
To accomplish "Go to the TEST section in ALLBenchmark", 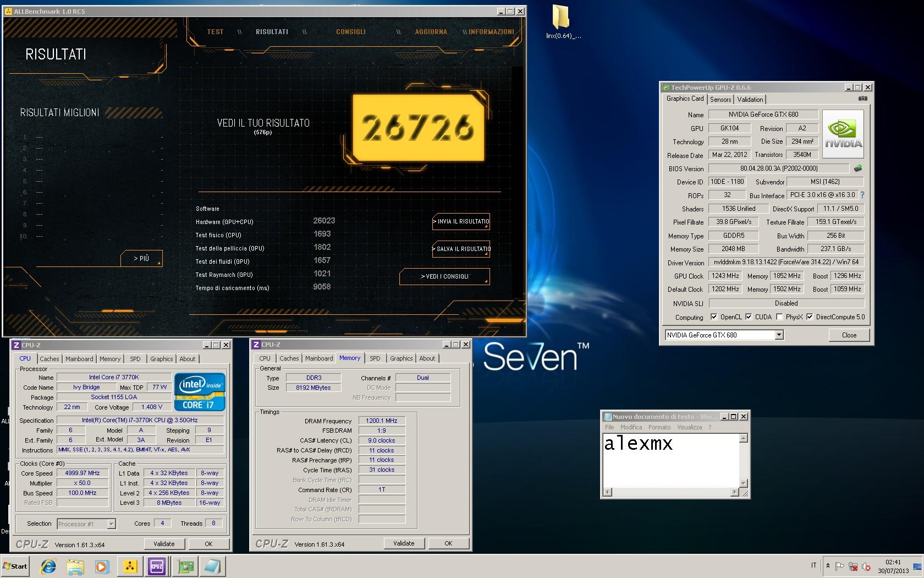I will coord(215,32).
